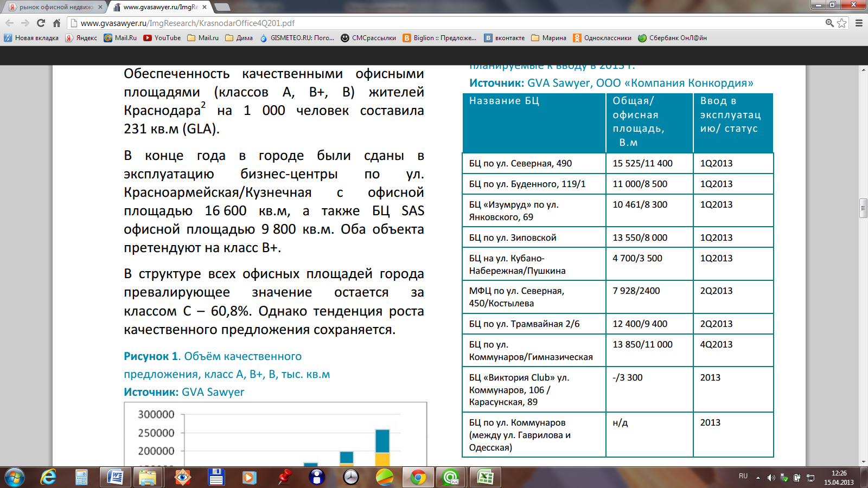Viewport: 868px width, 488px height.
Task: Open the Mail.Ru Agent taskbar icon
Action: 451,478
